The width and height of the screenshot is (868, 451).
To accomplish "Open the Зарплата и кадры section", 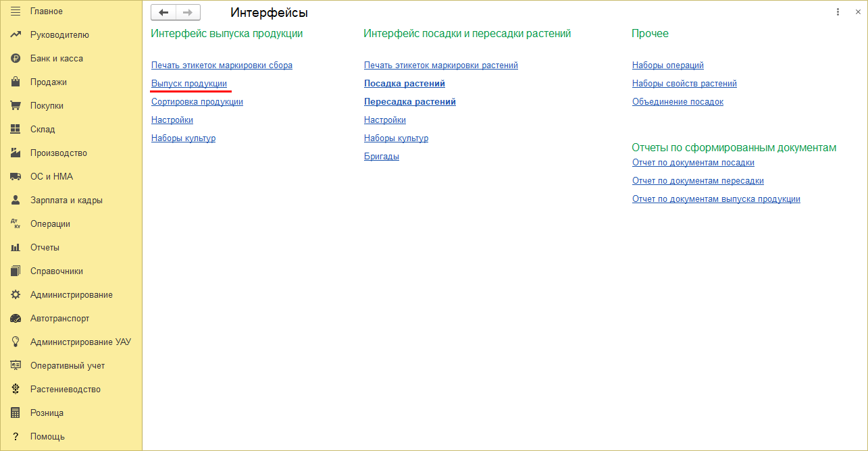I will click(66, 201).
